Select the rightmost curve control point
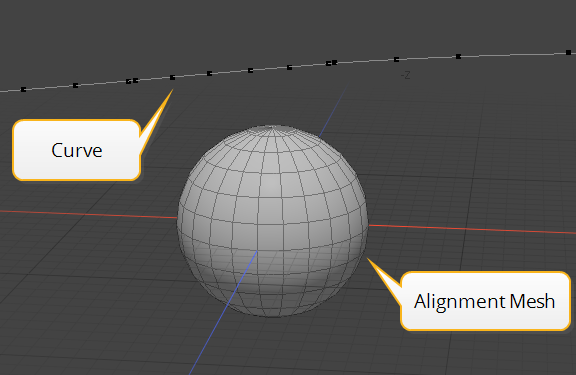The height and width of the screenshot is (375, 576). (568, 53)
